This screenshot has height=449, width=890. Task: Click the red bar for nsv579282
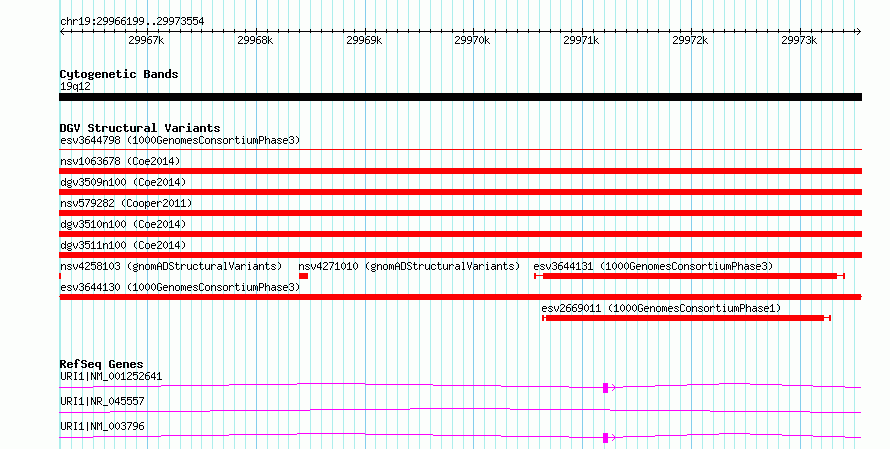coord(460,213)
